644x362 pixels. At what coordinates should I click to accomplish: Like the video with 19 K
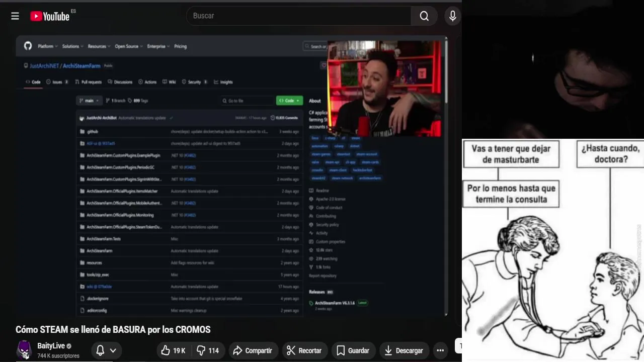click(174, 350)
